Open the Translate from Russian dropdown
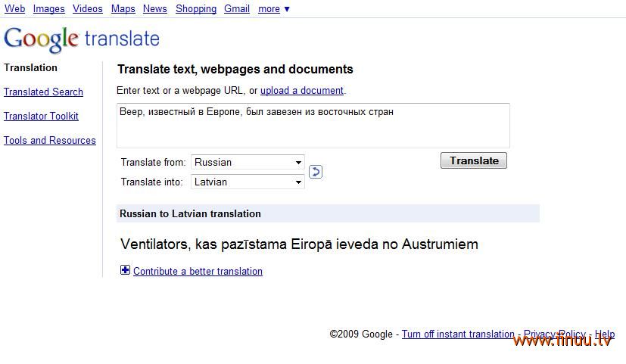 [x=248, y=162]
